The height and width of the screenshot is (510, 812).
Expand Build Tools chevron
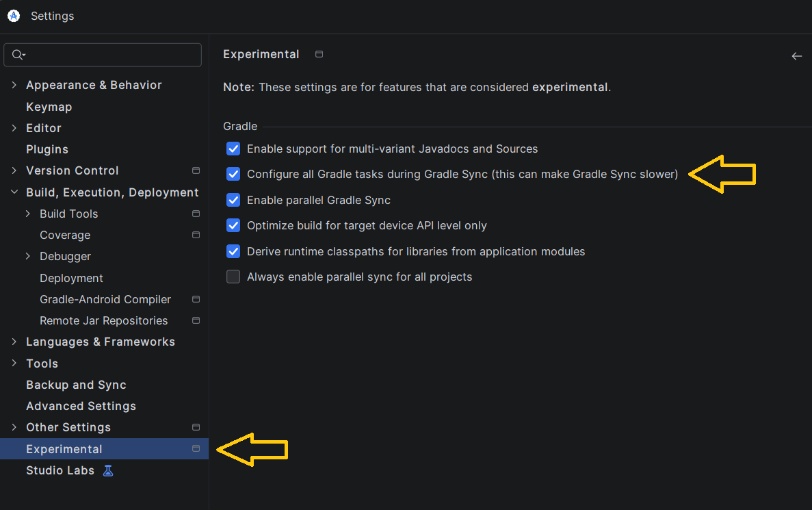28,214
